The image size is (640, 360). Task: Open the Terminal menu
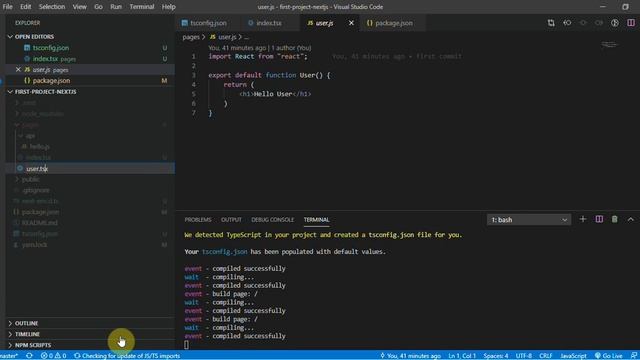[142, 7]
